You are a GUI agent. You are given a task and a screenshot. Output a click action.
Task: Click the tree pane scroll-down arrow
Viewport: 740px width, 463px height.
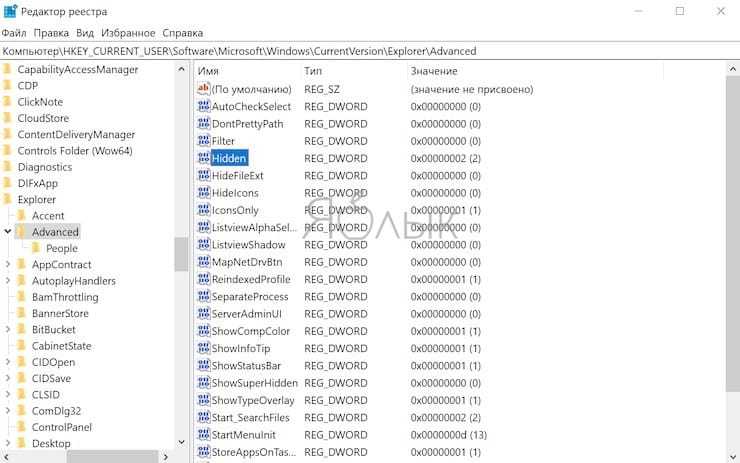point(181,442)
